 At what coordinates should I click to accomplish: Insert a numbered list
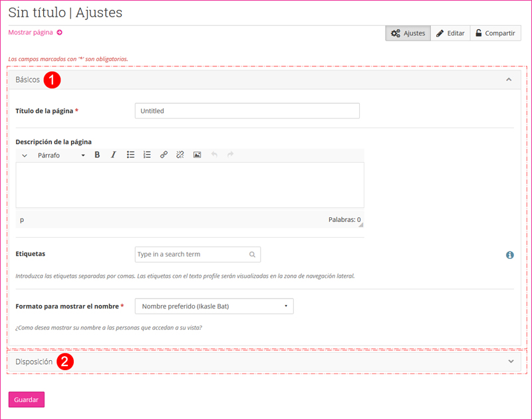(x=147, y=155)
